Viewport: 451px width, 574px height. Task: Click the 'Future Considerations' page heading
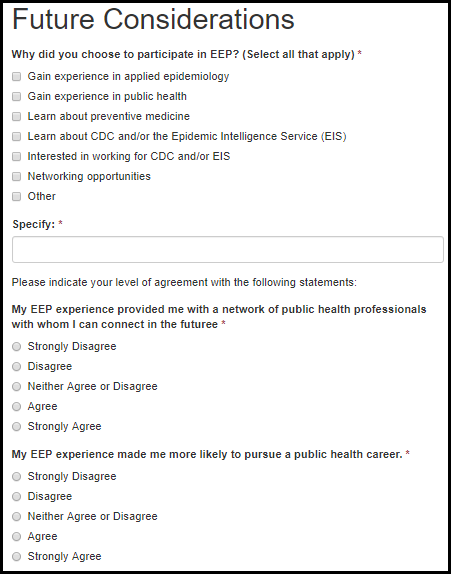tap(153, 19)
